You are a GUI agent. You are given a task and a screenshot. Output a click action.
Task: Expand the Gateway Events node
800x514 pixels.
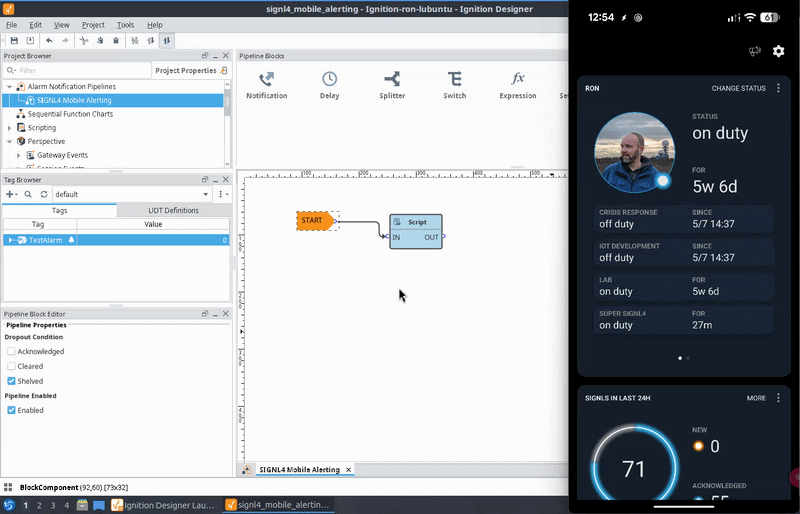pos(18,155)
